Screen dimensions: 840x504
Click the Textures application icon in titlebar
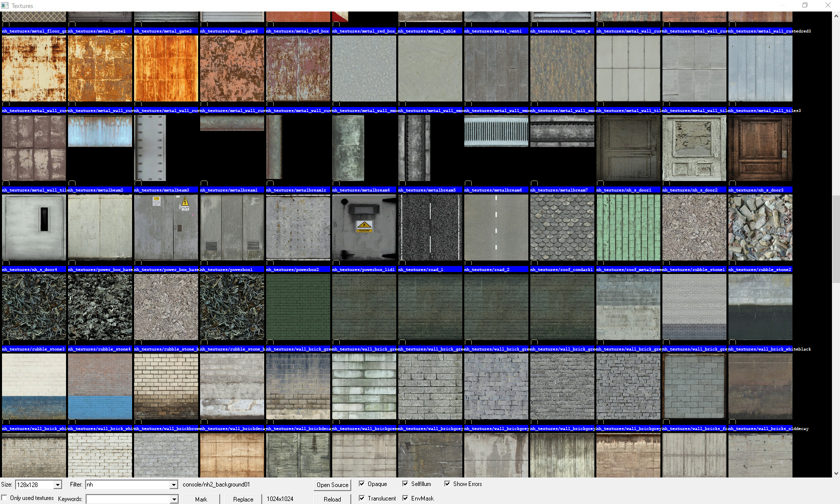click(5, 5)
